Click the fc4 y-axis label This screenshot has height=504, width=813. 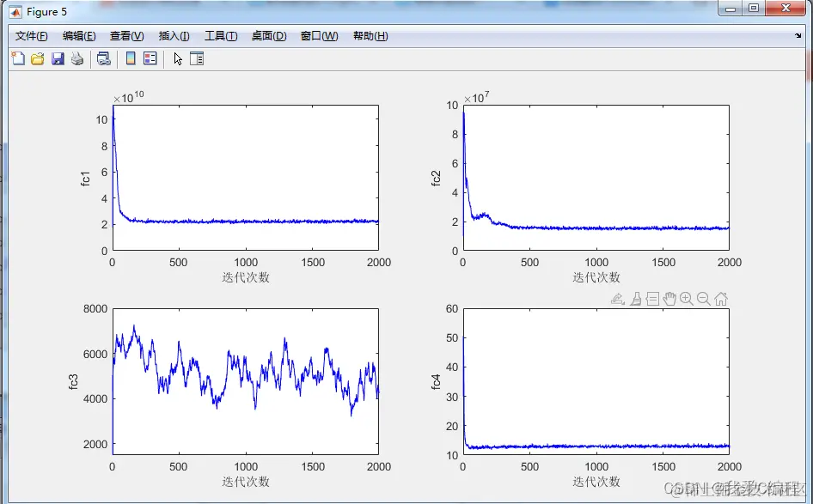(436, 382)
